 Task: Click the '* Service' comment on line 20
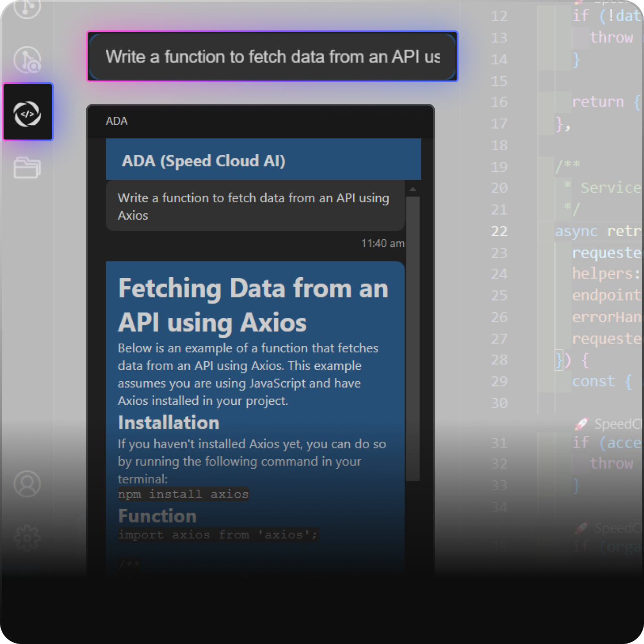point(602,187)
